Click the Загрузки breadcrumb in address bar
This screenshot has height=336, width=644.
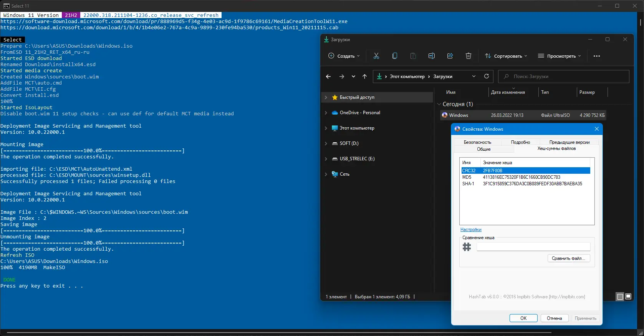tap(443, 77)
